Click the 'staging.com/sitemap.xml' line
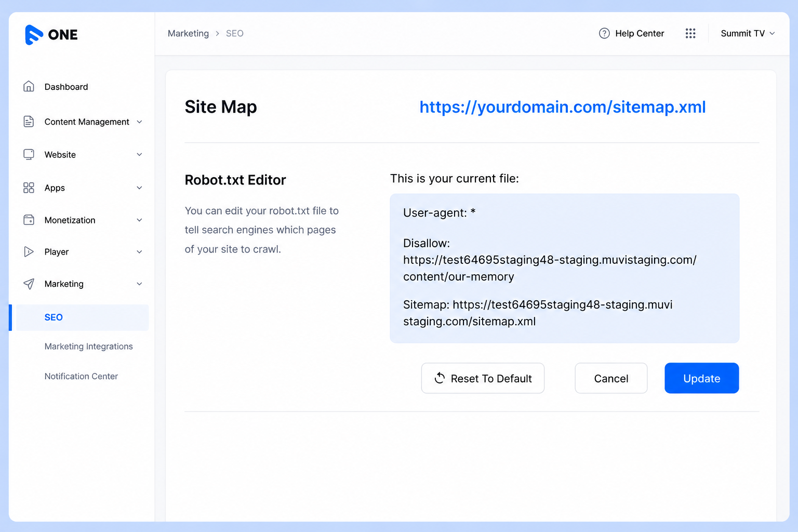Image resolution: width=798 pixels, height=532 pixels. (470, 322)
